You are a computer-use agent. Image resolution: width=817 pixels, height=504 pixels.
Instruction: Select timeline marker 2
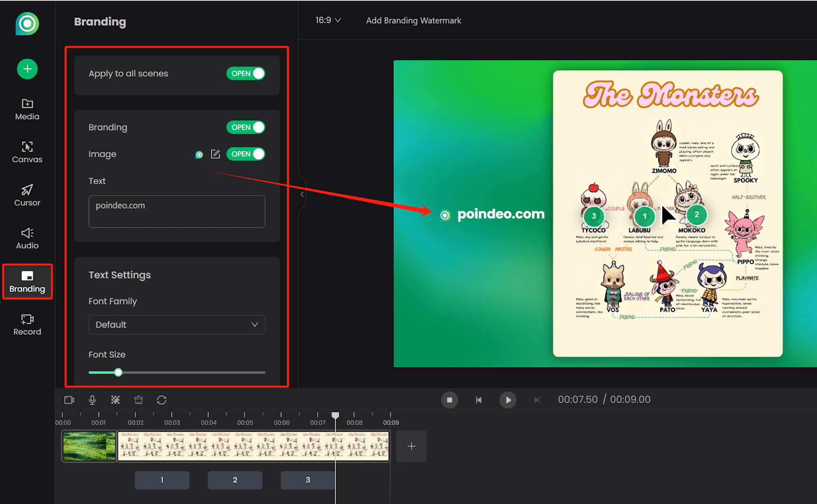click(235, 480)
